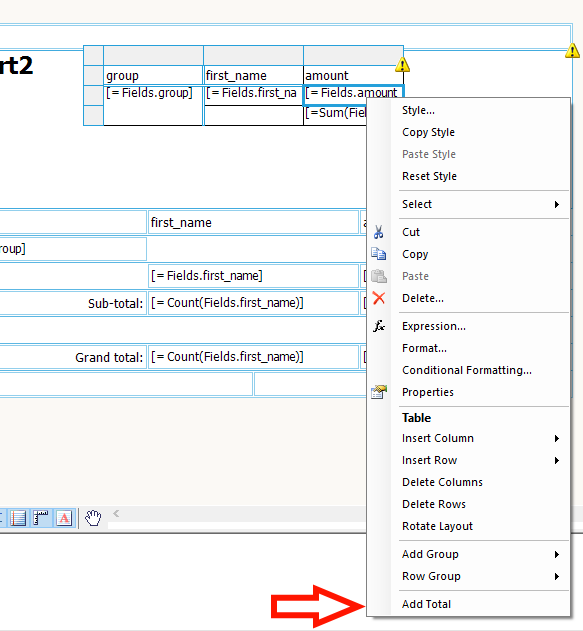The width and height of the screenshot is (583, 631).
Task: Click the Expression fx icon
Action: coord(379,326)
